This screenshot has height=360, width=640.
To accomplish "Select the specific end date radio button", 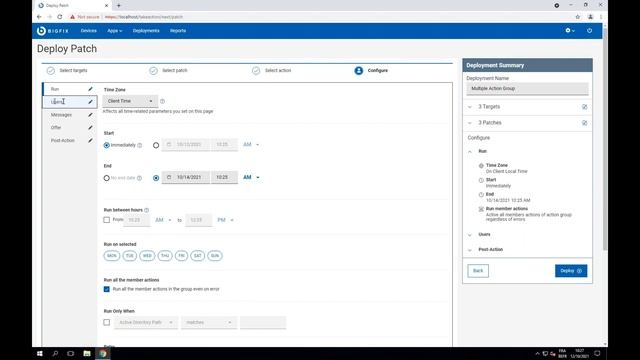I will (x=156, y=178).
